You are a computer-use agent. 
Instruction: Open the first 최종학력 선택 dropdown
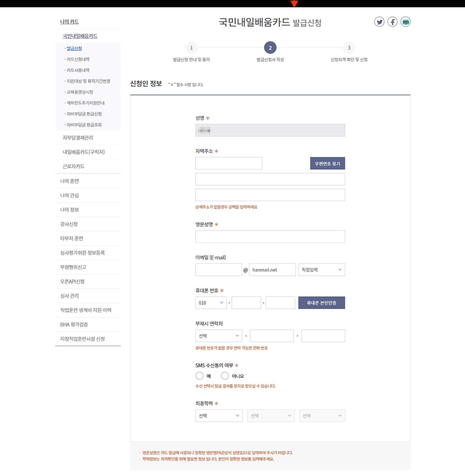click(x=218, y=415)
